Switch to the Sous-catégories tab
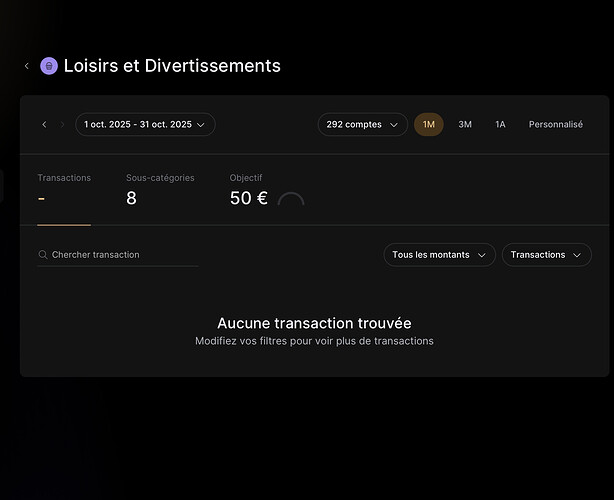614x500 pixels. (160, 190)
